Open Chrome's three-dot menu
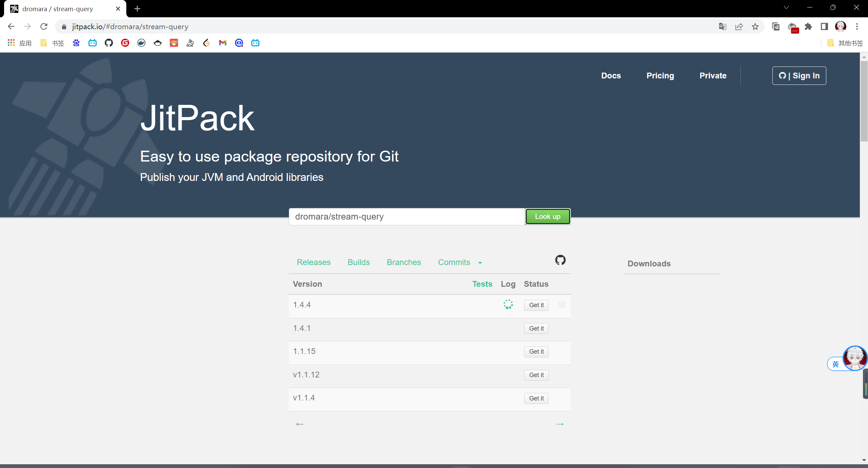 857,26
